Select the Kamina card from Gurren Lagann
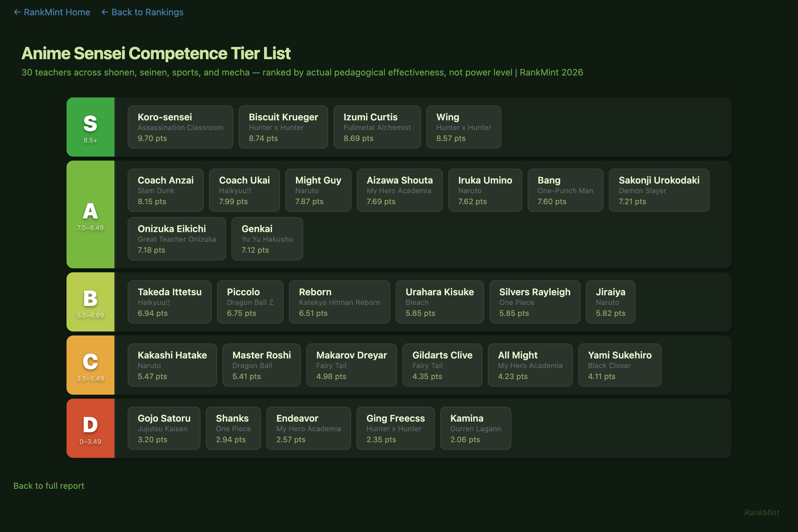 click(475, 428)
